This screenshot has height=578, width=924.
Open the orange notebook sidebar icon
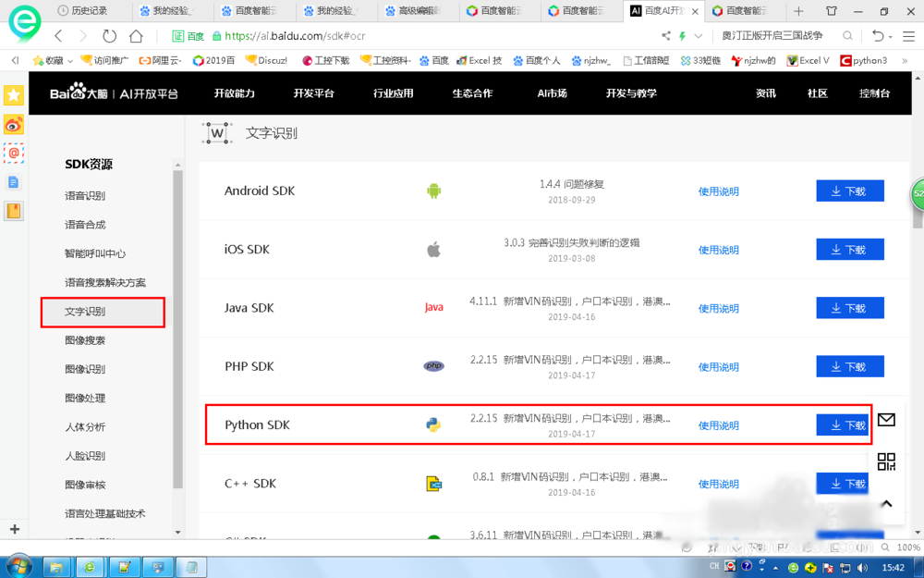click(14, 211)
